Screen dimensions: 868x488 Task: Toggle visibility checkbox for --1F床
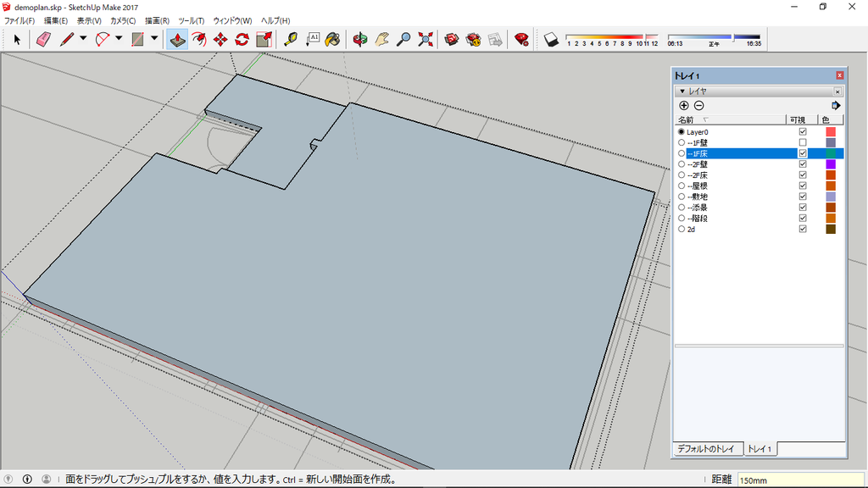tap(803, 153)
